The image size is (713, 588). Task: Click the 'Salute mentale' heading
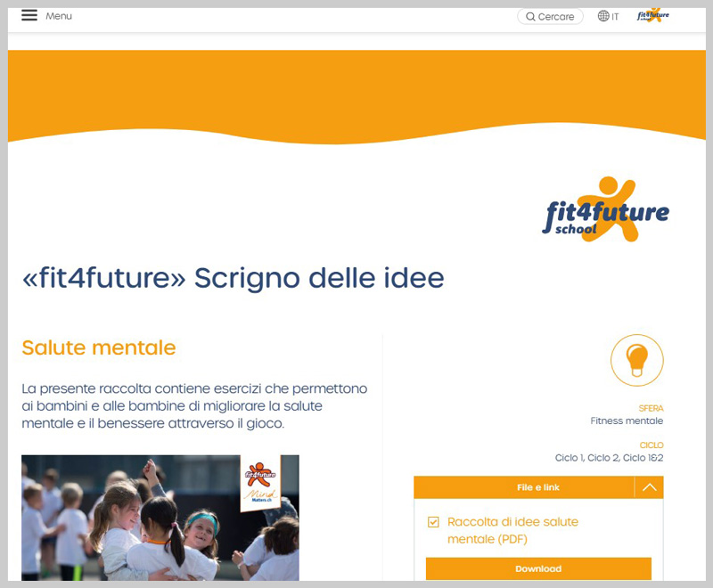(99, 347)
